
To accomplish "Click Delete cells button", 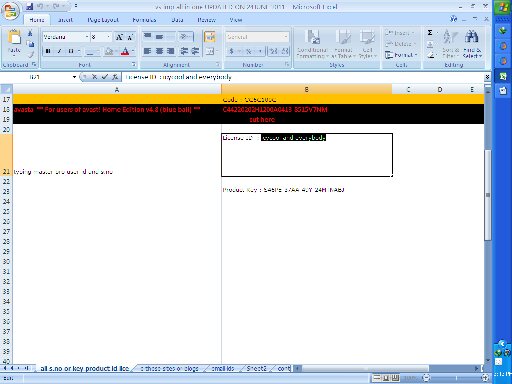I will tap(400, 44).
